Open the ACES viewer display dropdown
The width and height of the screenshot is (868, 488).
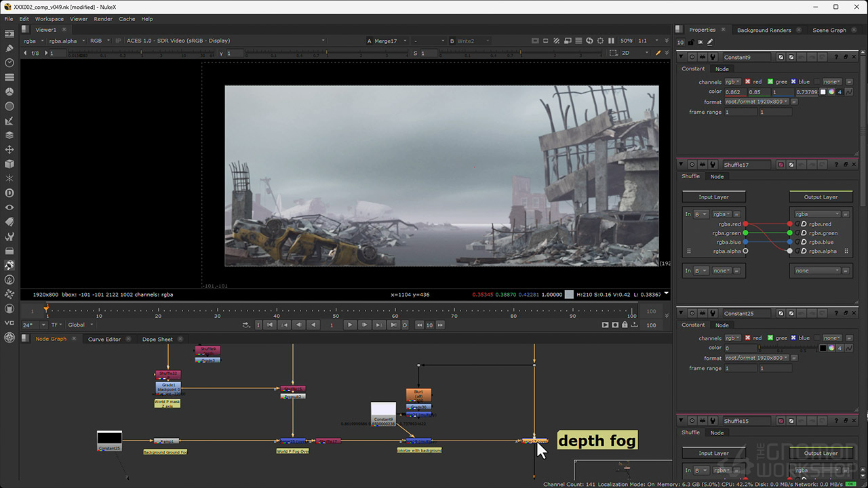coord(224,41)
